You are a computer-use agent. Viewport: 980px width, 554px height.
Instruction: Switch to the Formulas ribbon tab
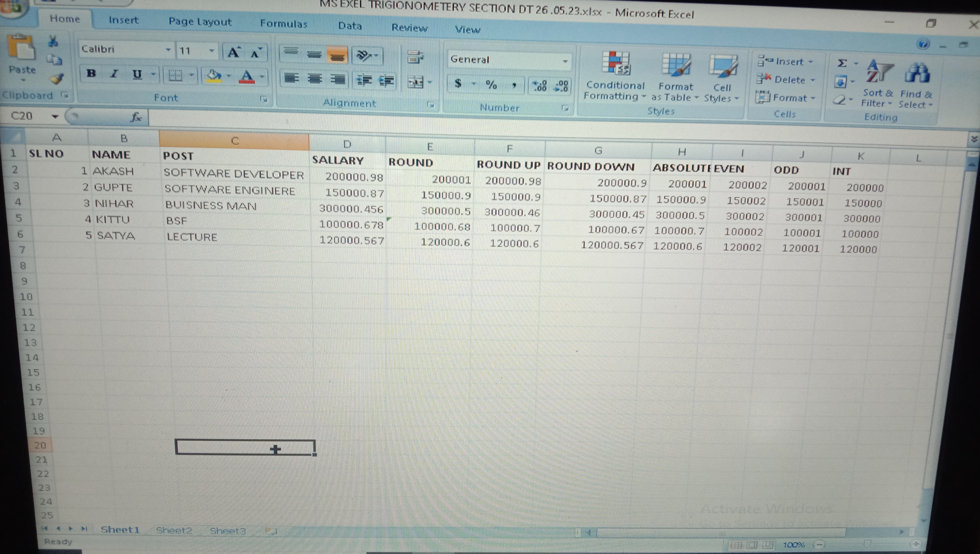283,24
